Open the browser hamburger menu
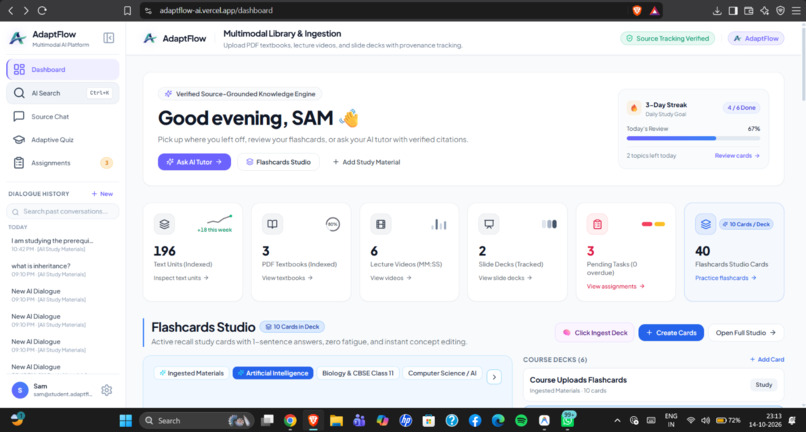Viewport: 806px width, 432px height. 796,10
